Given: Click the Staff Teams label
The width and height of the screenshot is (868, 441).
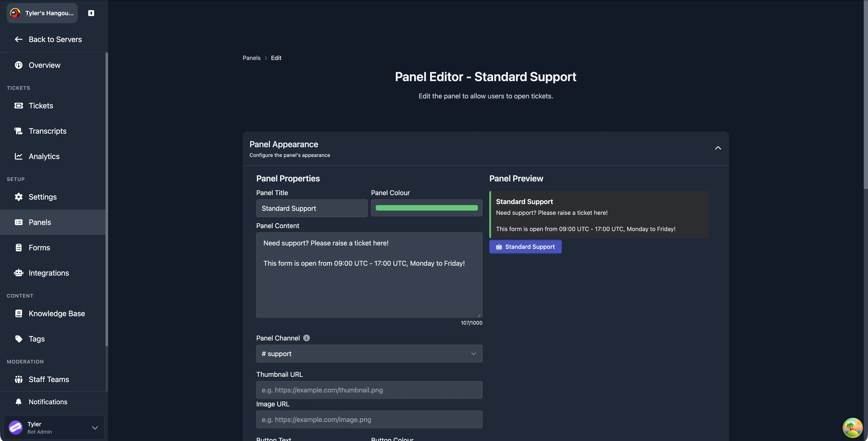Looking at the screenshot, I should point(49,379).
